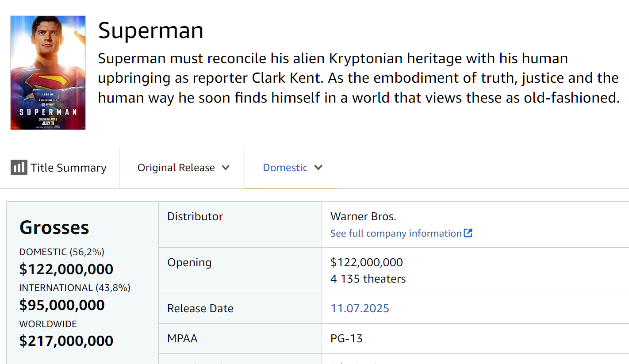Click the external link icon after company information

pyautogui.click(x=468, y=233)
